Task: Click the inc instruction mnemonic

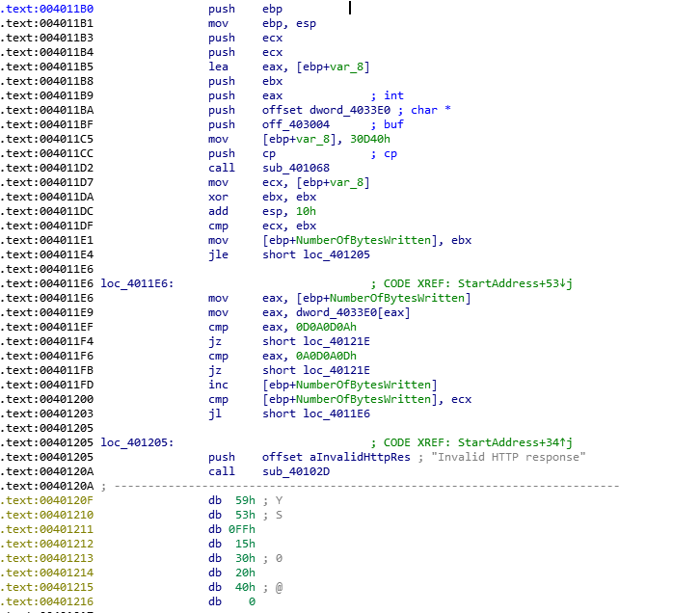Action: pyautogui.click(x=218, y=385)
